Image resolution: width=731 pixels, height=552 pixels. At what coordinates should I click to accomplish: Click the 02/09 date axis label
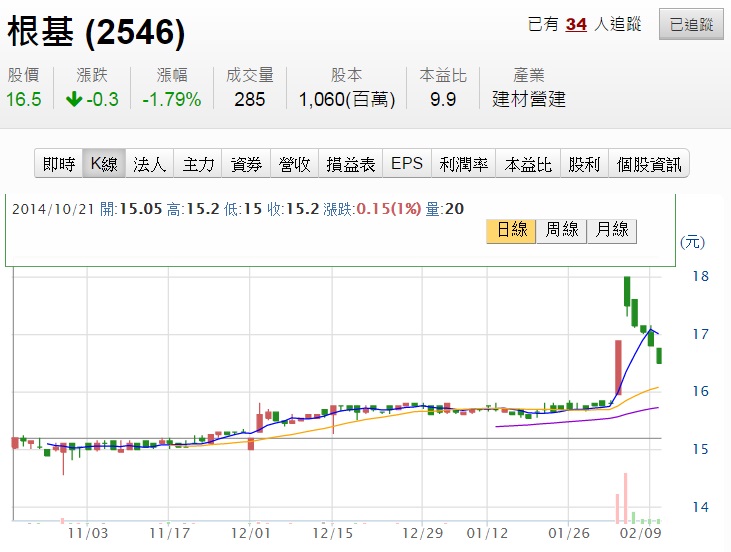pyautogui.click(x=641, y=533)
